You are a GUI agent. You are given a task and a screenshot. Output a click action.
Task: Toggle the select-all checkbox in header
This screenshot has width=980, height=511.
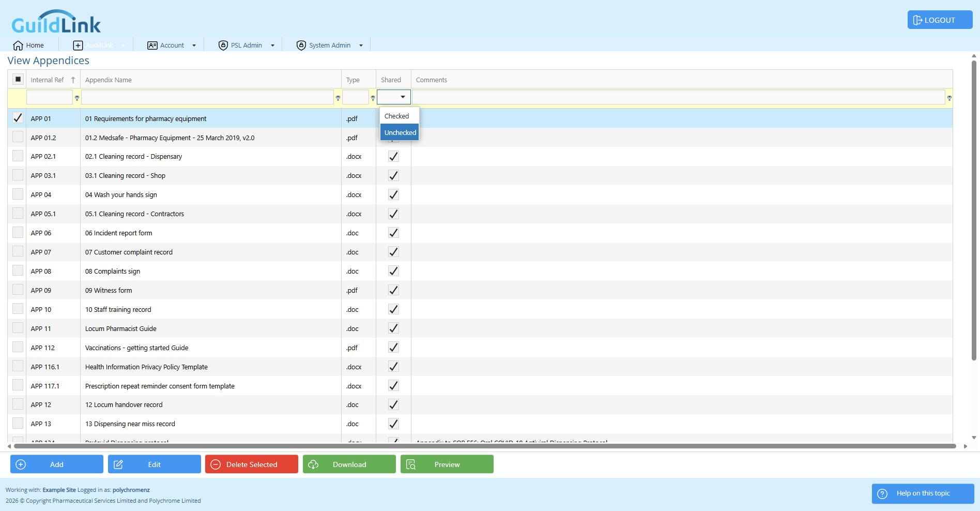pos(18,79)
